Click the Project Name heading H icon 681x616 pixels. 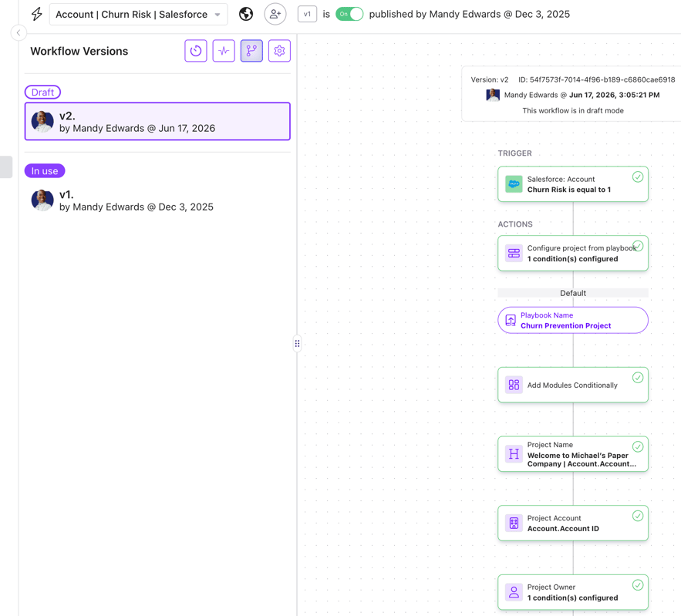tap(514, 454)
